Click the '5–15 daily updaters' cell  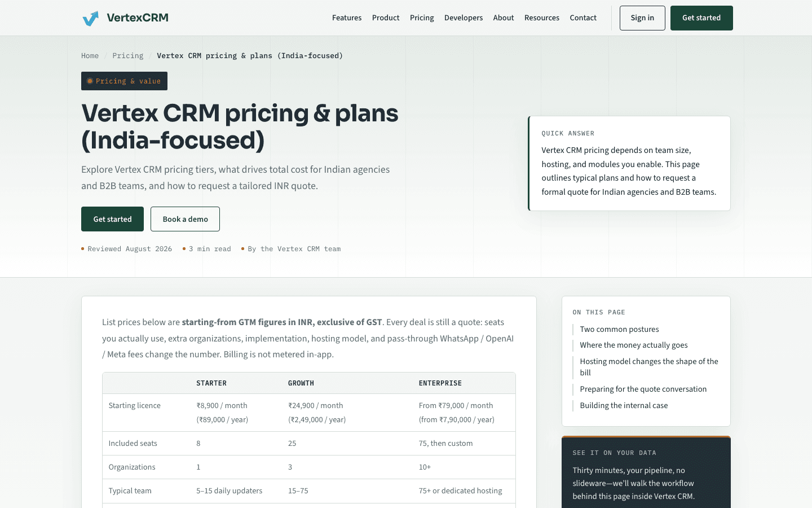coord(229,491)
